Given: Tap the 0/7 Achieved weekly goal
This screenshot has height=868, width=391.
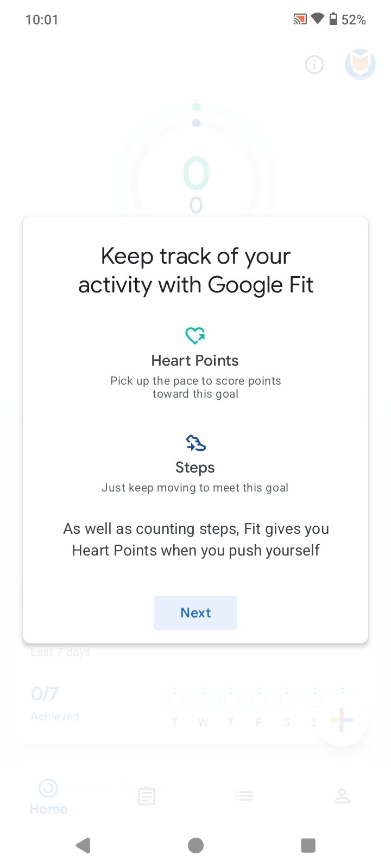Looking at the screenshot, I should [x=54, y=704].
